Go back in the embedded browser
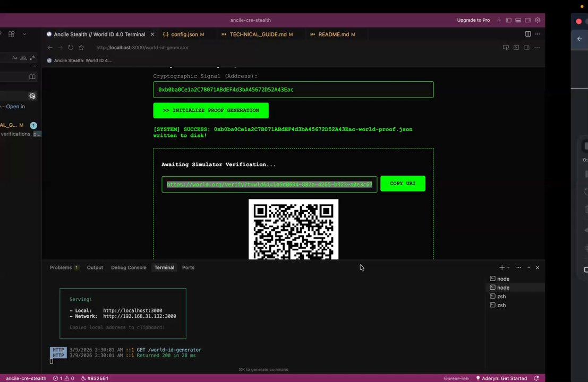Viewport: 588px width, 382px height. [50, 48]
